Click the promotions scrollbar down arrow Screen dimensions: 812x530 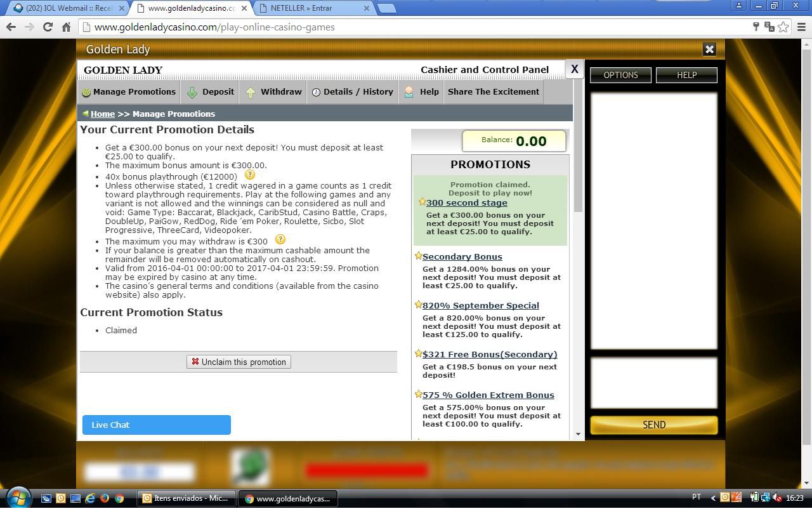click(578, 434)
